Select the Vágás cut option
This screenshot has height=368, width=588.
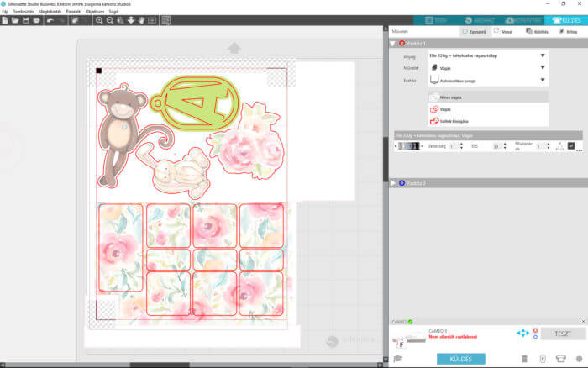(488, 109)
